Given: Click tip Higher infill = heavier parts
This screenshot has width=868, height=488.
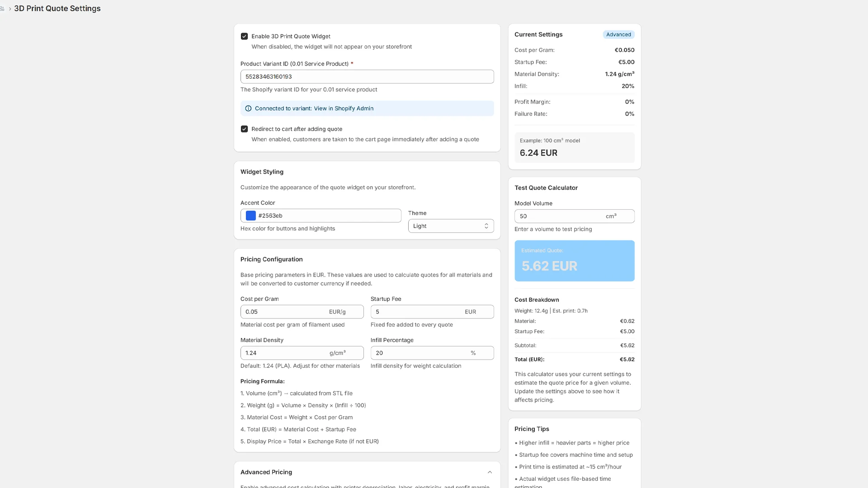Looking at the screenshot, I should point(572,443).
